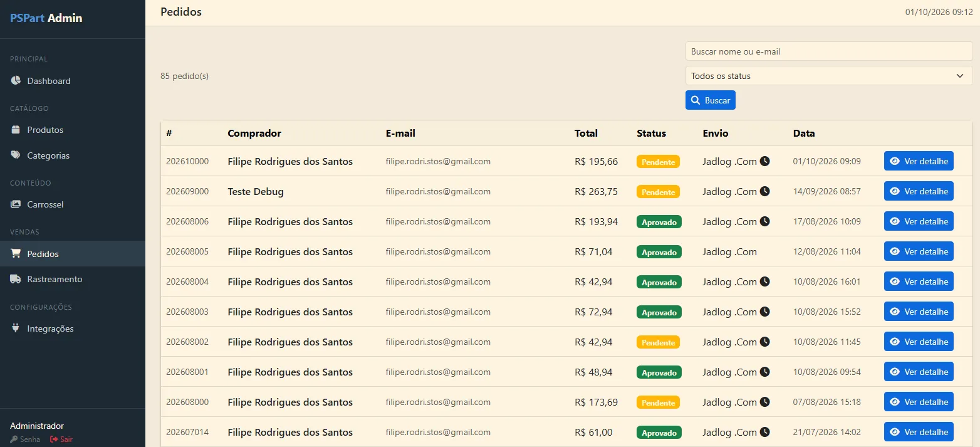Viewport: 980px width, 447px height.
Task: Click clock icon in order 202608001 row
Action: 764,372
